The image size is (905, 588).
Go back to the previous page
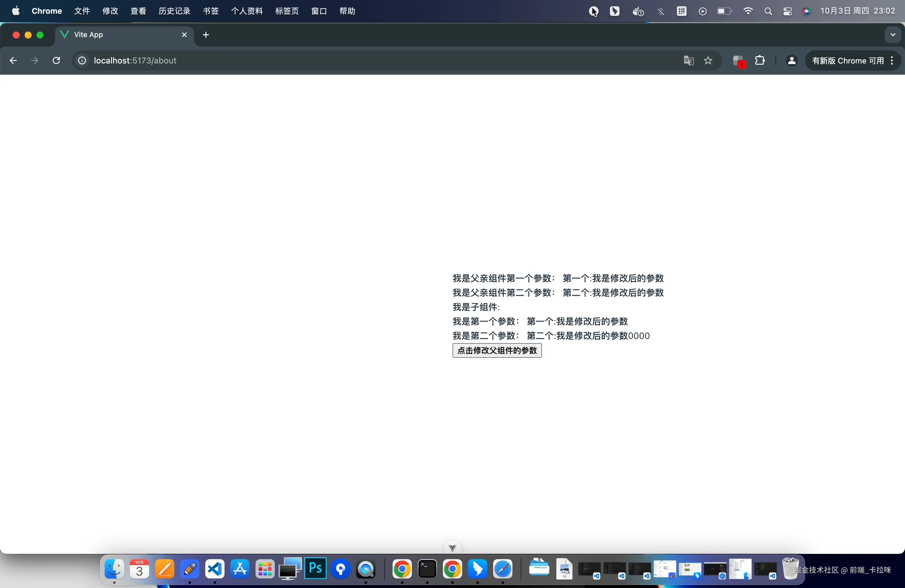point(13,60)
